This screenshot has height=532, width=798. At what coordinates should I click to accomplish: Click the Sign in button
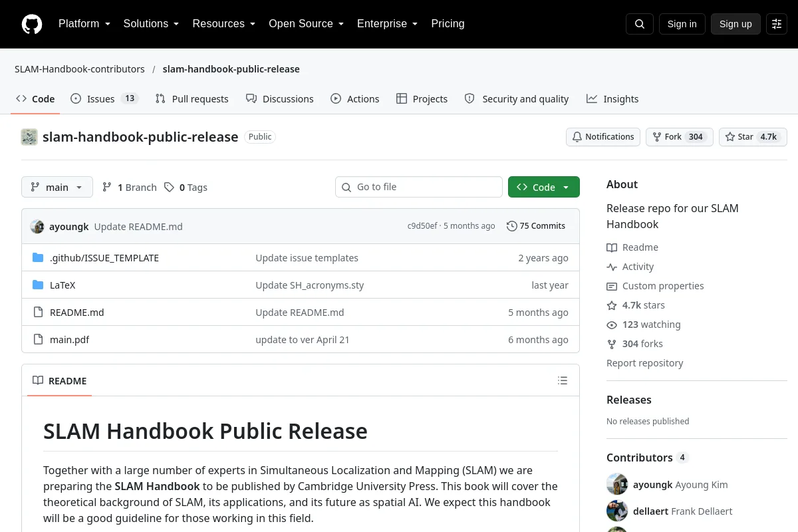682,24
